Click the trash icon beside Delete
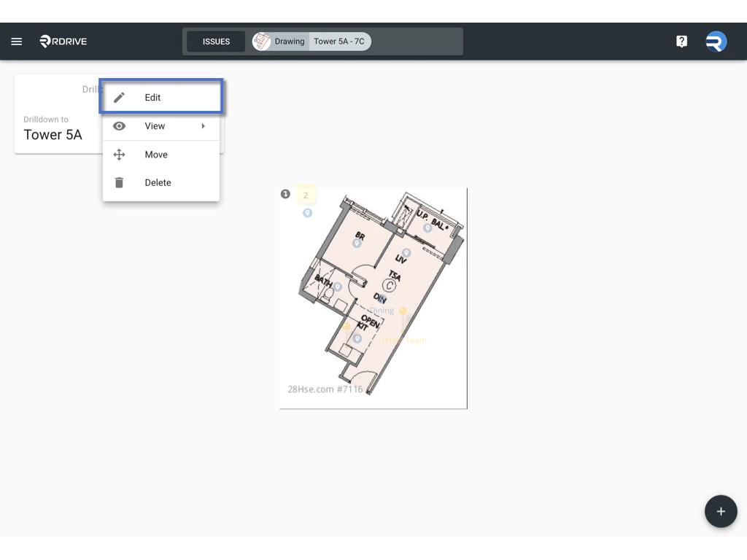This screenshot has width=747, height=560. coord(119,182)
